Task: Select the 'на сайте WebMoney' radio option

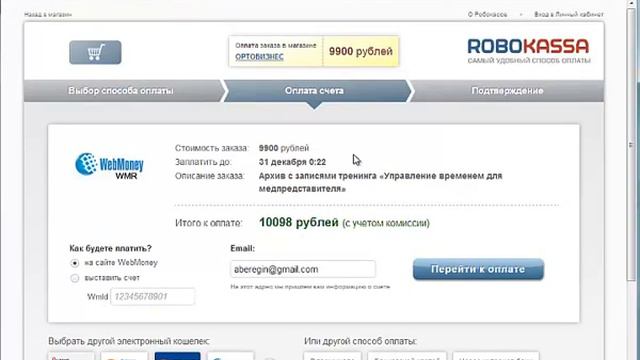Action: (75, 263)
